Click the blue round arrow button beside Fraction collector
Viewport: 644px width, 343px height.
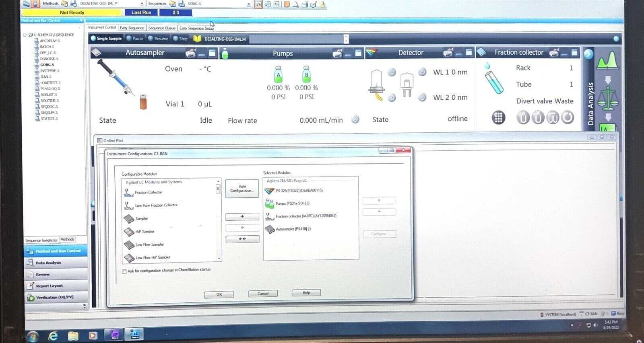click(x=588, y=54)
